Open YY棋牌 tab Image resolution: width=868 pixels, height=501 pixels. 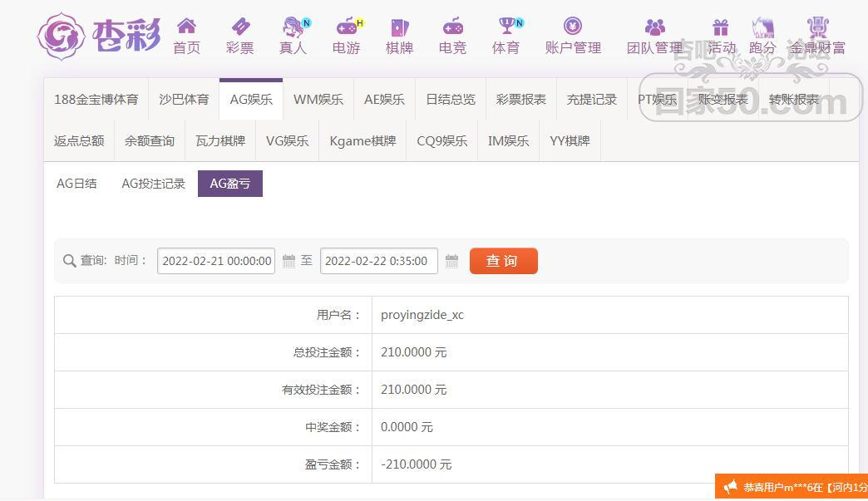570,141
